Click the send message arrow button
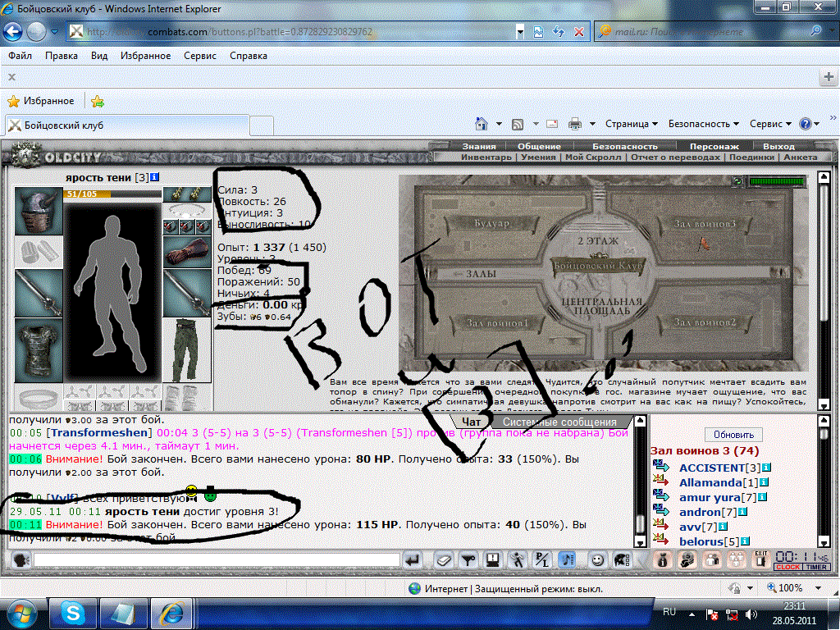 click(413, 560)
